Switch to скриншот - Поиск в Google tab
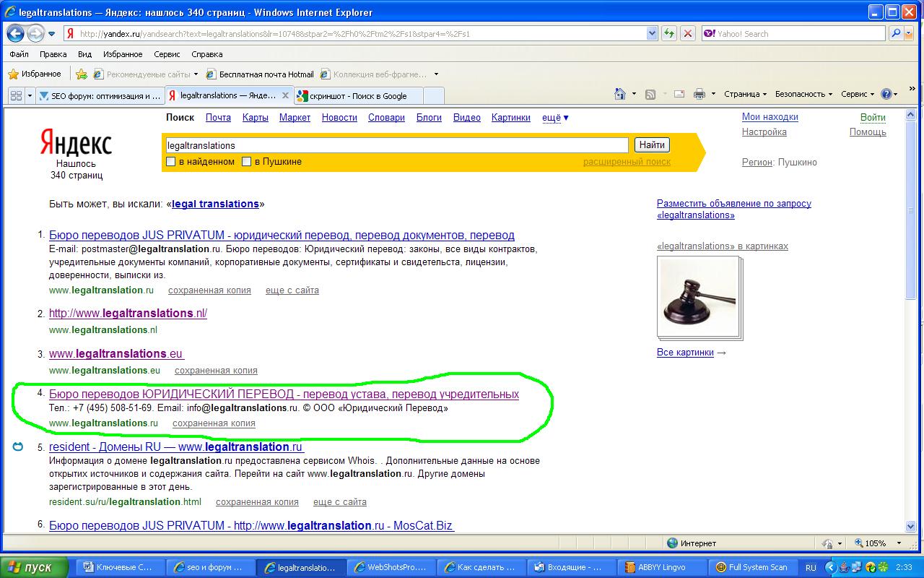924x578 pixels. (x=358, y=95)
